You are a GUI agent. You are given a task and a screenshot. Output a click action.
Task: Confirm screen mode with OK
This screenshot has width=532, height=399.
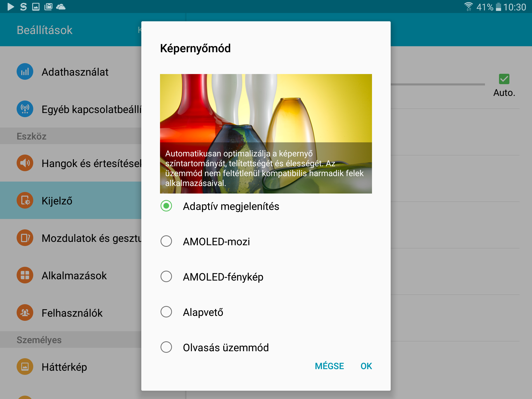(366, 366)
